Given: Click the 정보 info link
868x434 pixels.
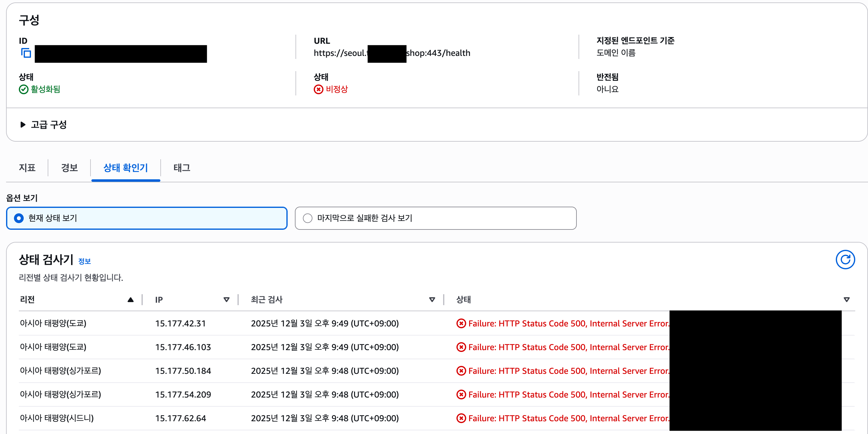Looking at the screenshot, I should click(x=84, y=261).
